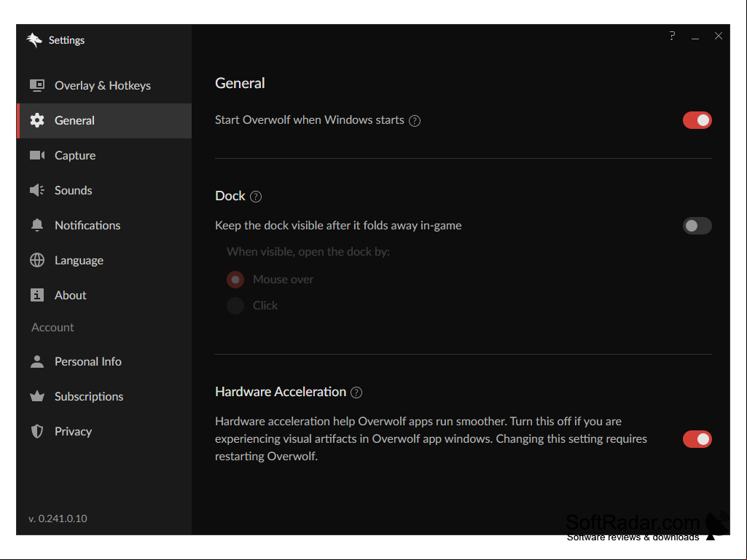Click the Dock heading text
The image size is (747, 560).
coord(230,196)
